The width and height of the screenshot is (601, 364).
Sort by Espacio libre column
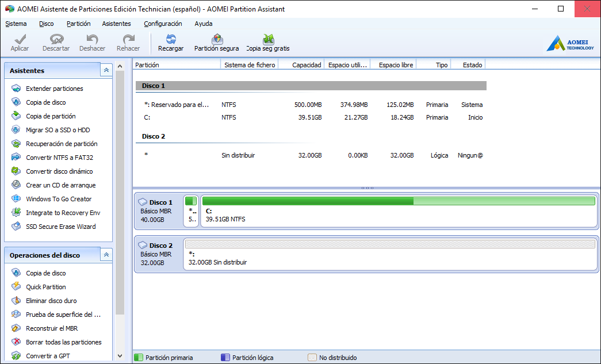tap(393, 65)
